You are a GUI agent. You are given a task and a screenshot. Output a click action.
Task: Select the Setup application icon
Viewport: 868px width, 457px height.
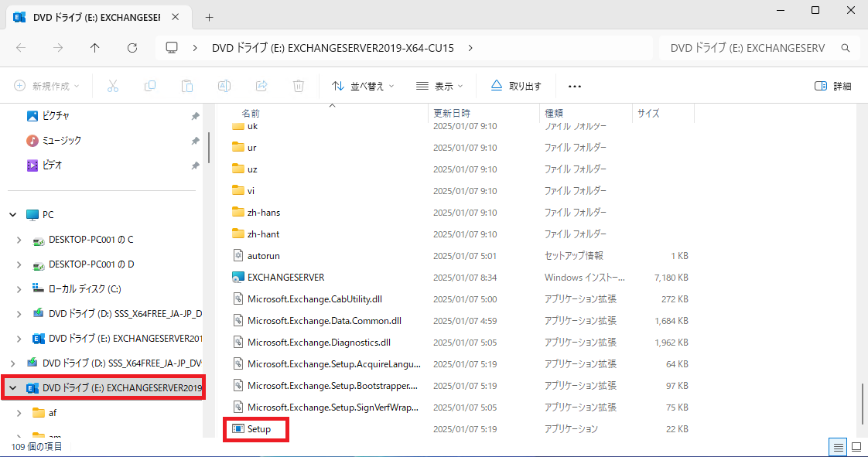(x=238, y=429)
